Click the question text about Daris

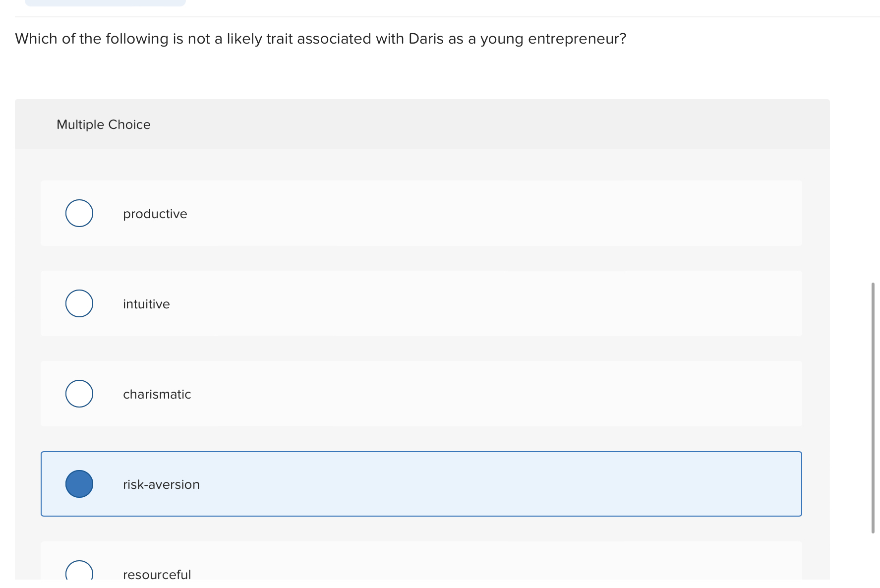point(320,38)
